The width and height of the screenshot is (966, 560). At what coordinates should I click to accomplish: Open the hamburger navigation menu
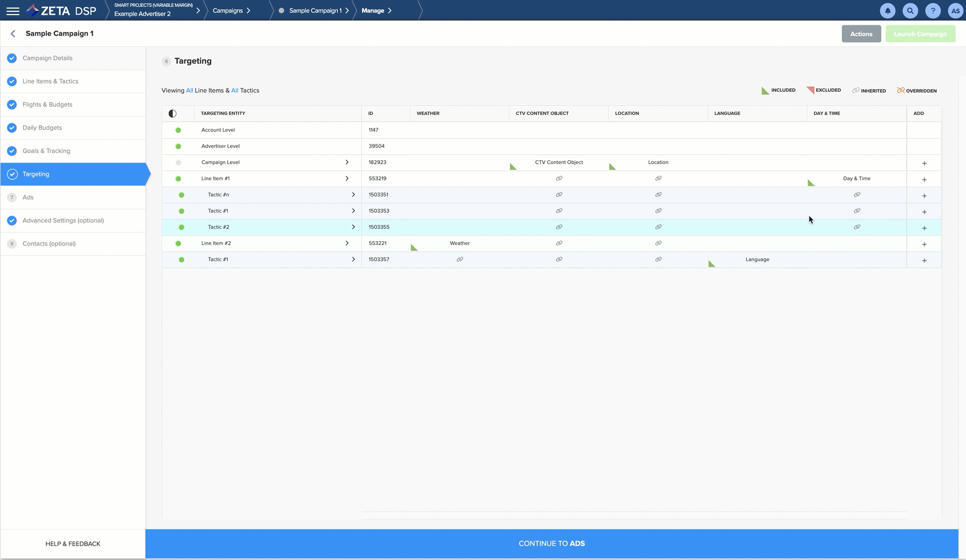pyautogui.click(x=13, y=11)
